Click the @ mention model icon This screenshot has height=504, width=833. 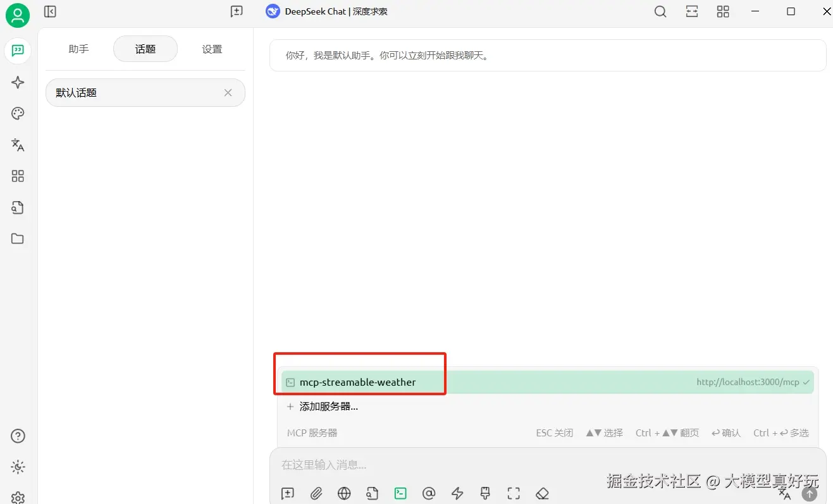429,493
